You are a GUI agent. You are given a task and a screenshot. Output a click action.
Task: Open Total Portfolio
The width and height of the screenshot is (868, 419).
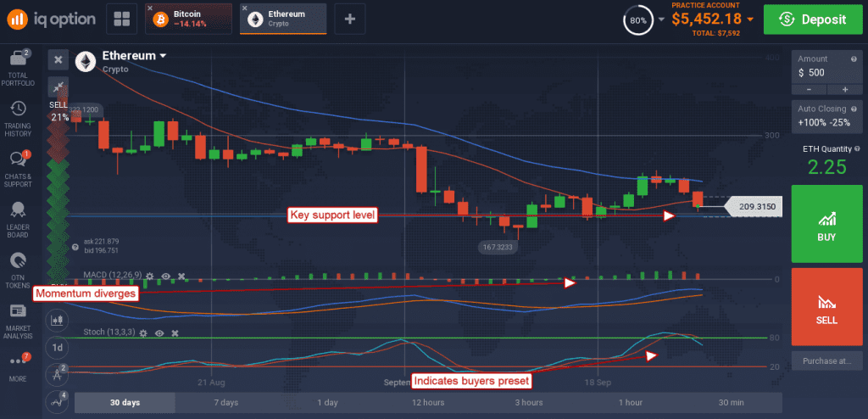[20, 68]
